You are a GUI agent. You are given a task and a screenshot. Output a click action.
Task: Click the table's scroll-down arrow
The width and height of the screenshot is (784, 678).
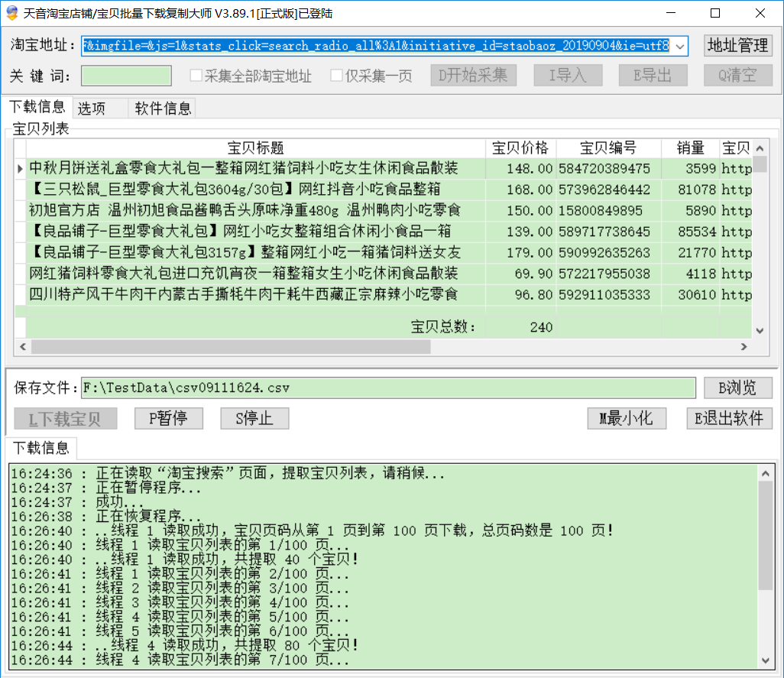760,330
